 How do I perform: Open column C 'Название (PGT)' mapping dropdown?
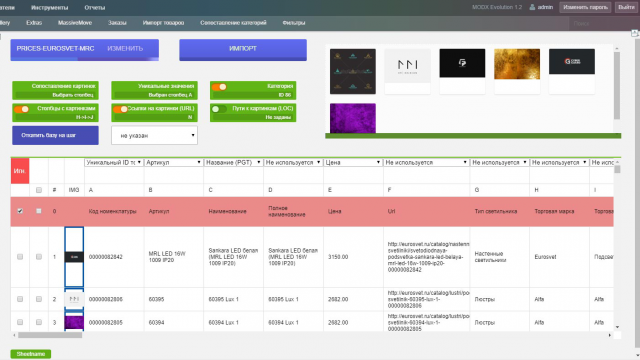233,162
